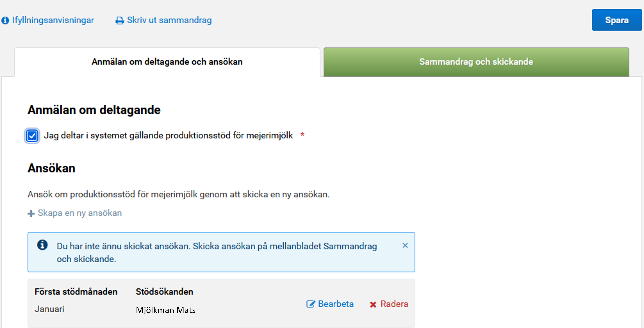644x328 pixels.
Task: Click the Skapa en ny ansökan link text
Action: [80, 213]
